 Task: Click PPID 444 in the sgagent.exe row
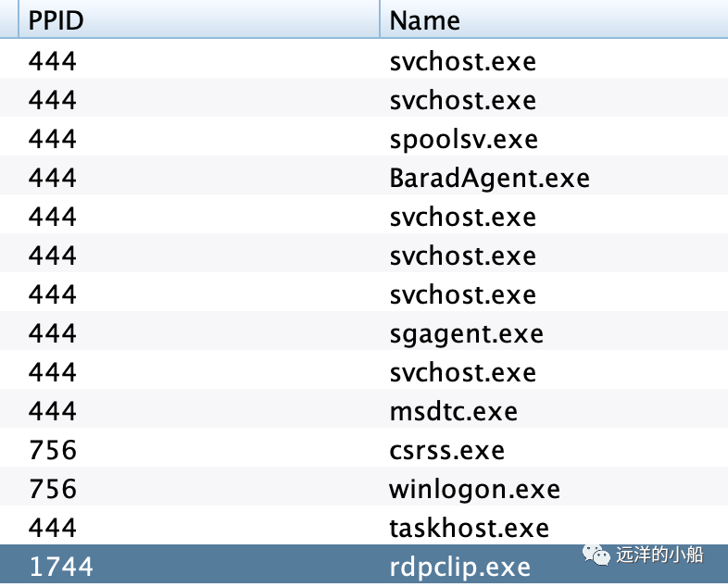coord(53,334)
